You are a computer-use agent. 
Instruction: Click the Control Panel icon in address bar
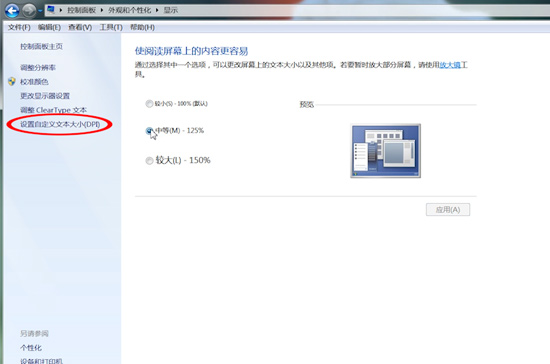51,9
